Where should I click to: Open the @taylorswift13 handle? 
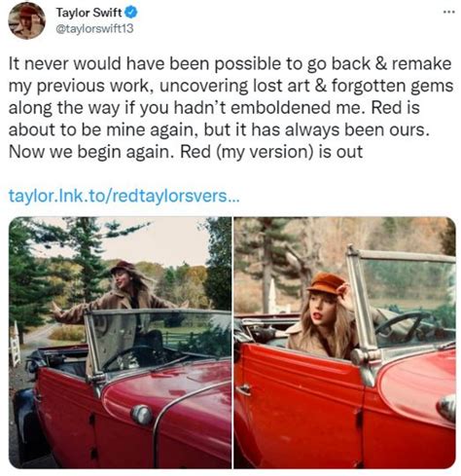pos(94,29)
